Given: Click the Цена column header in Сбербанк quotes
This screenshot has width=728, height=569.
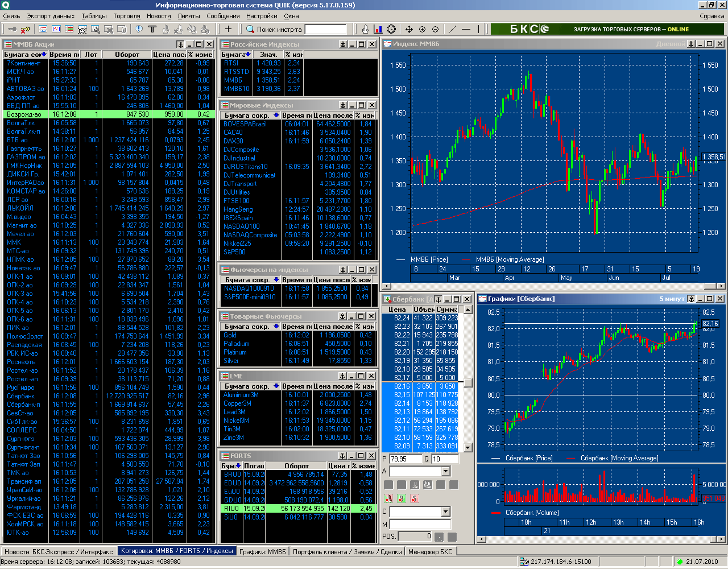Looking at the screenshot, I should click(x=397, y=310).
